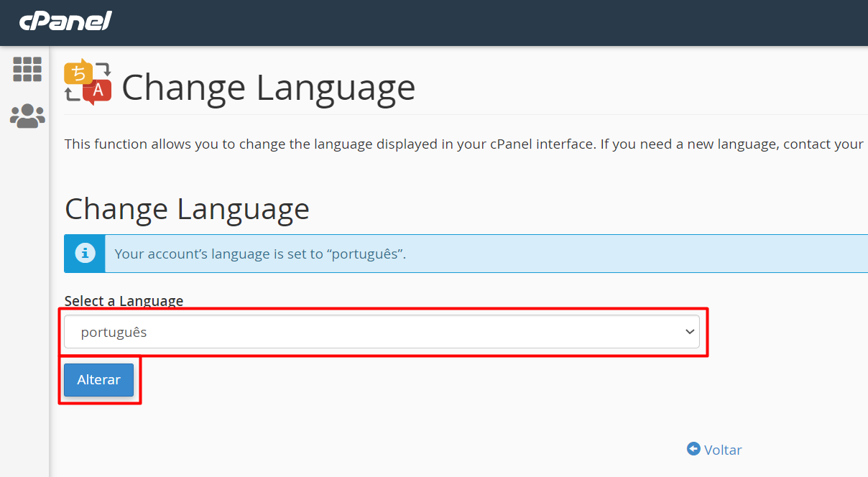Screen dimensions: 868x477
Task: Click the large Change Language page title
Action: (x=269, y=88)
